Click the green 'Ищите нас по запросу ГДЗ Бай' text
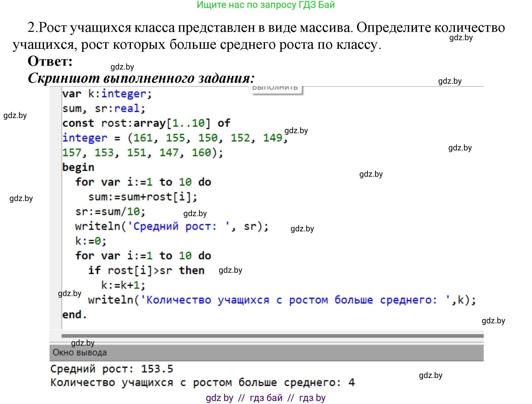 [x=266, y=5]
